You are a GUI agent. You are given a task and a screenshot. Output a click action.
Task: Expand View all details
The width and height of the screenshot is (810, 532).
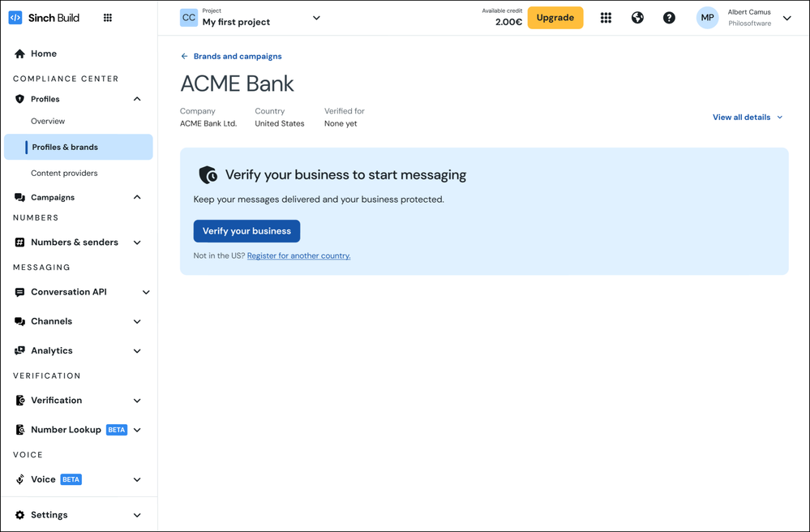coord(748,118)
